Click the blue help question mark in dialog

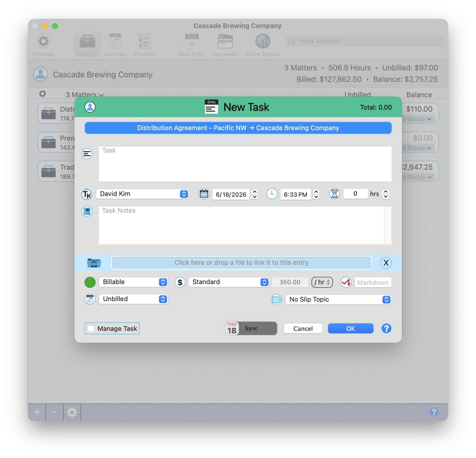(x=386, y=328)
